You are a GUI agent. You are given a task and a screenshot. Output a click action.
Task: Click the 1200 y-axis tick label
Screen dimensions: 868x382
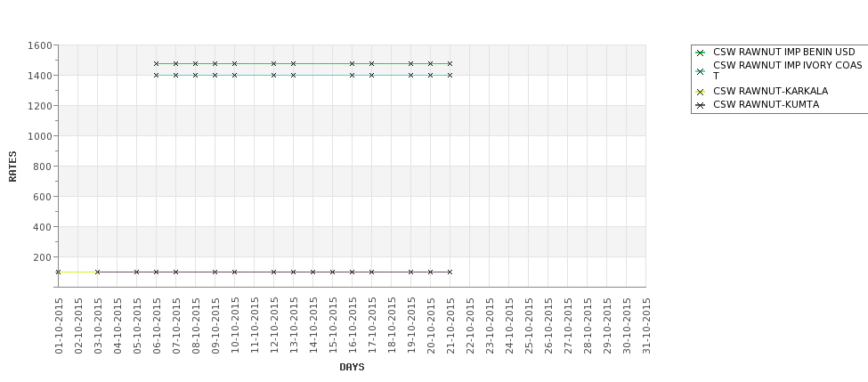click(39, 106)
